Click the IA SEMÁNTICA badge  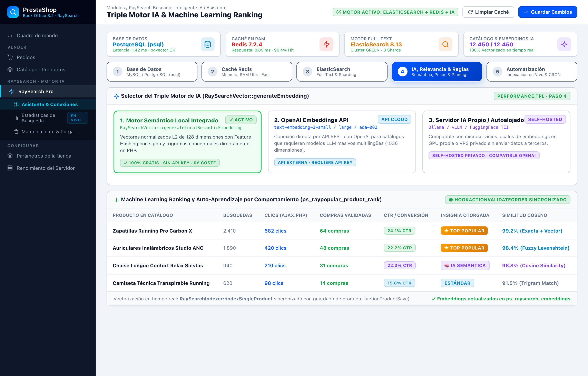(x=465, y=265)
